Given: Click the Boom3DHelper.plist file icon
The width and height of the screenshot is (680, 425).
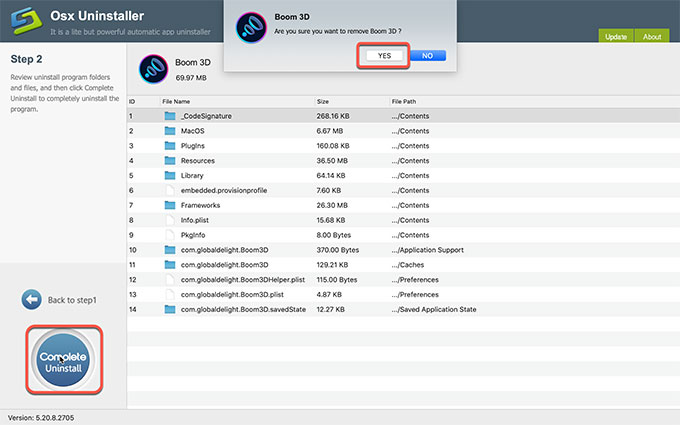Looking at the screenshot, I should pyautogui.click(x=170, y=279).
